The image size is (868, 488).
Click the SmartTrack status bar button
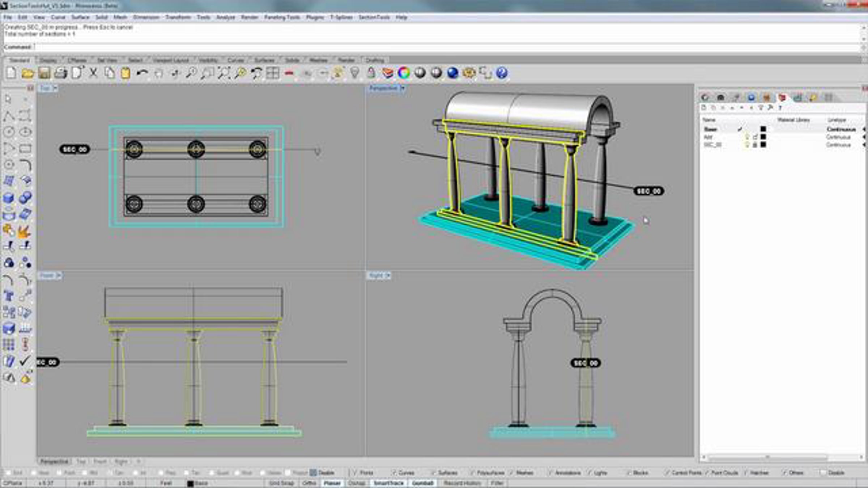(388, 483)
